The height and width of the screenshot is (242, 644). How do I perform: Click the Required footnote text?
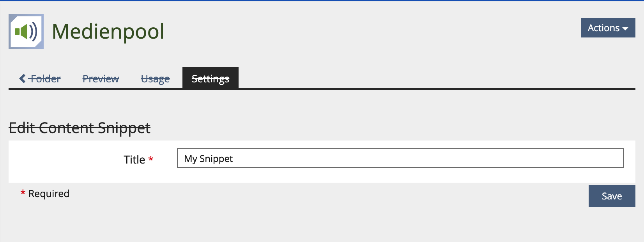[x=49, y=194]
